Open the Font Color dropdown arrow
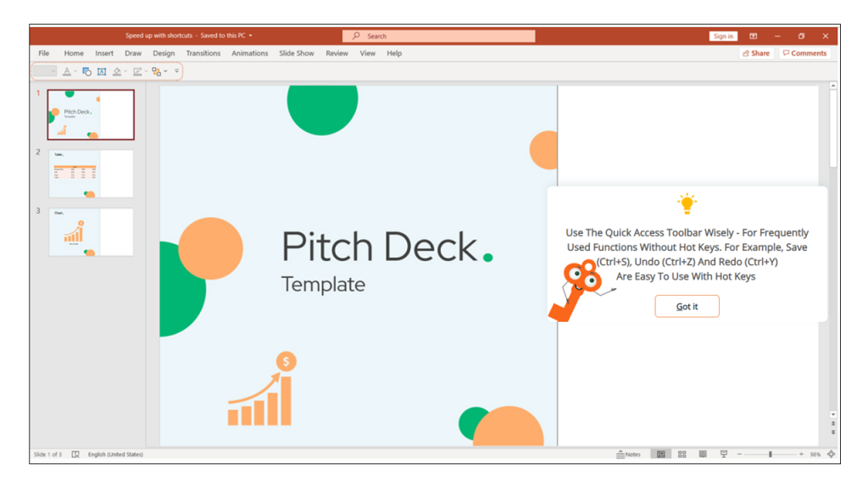 point(75,71)
